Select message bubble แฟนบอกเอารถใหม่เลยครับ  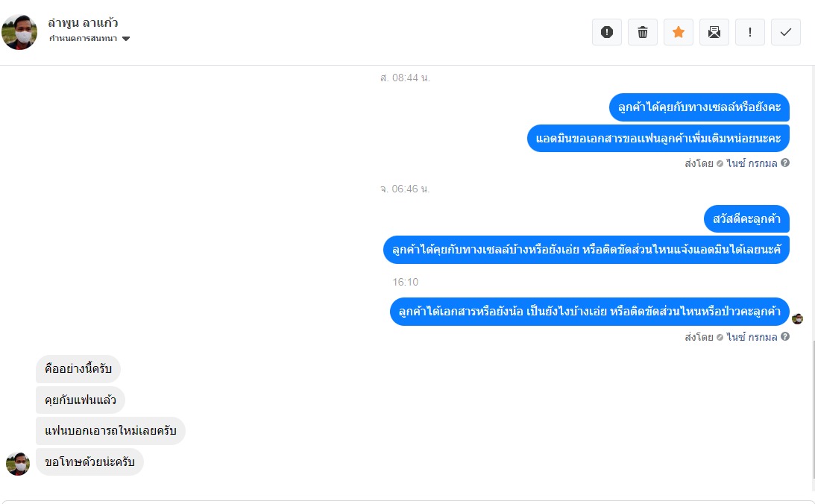pyautogui.click(x=110, y=431)
